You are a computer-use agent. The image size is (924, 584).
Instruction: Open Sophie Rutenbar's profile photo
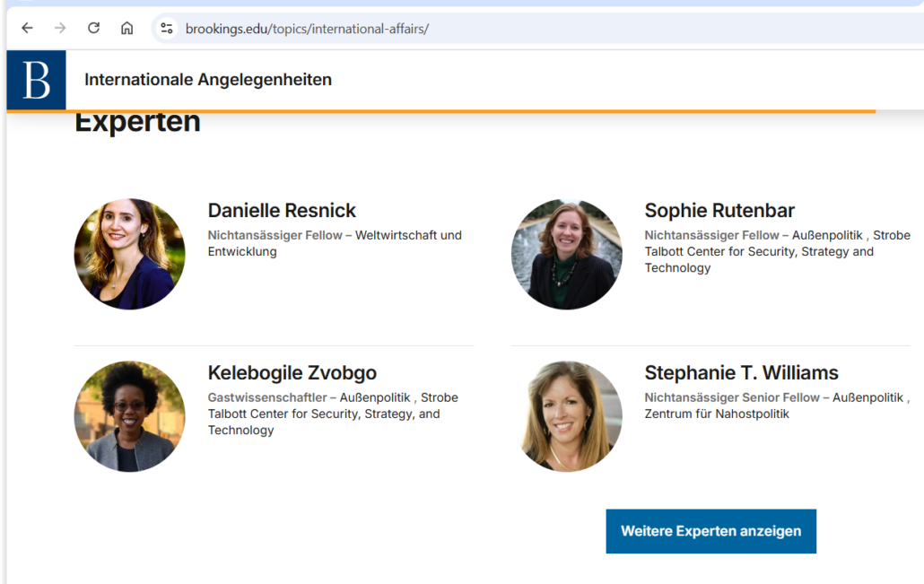[x=566, y=254]
